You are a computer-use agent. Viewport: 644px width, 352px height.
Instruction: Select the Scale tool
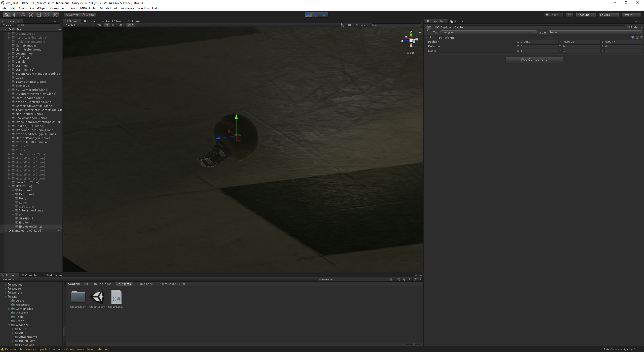pos(31,15)
